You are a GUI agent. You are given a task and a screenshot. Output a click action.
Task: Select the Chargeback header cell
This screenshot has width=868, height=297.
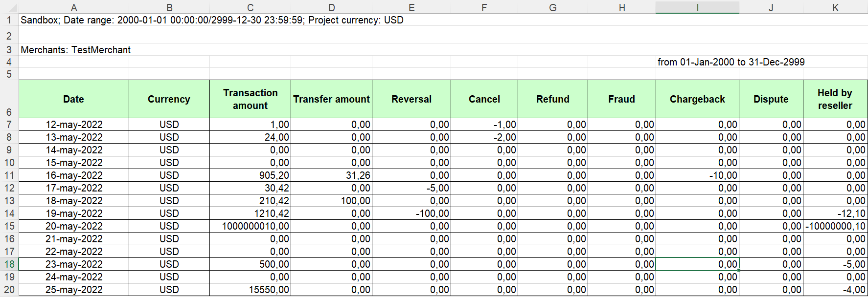pos(697,99)
